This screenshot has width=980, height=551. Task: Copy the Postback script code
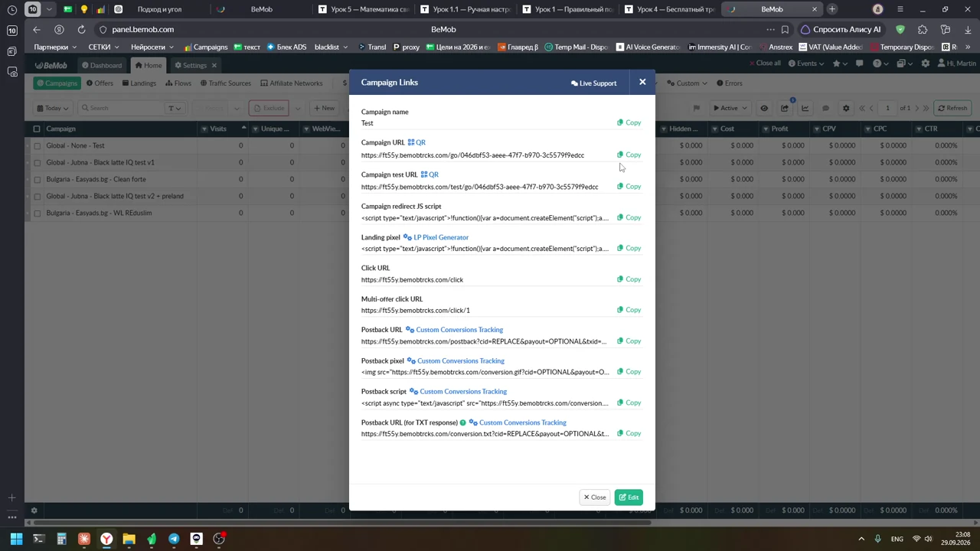(x=629, y=403)
